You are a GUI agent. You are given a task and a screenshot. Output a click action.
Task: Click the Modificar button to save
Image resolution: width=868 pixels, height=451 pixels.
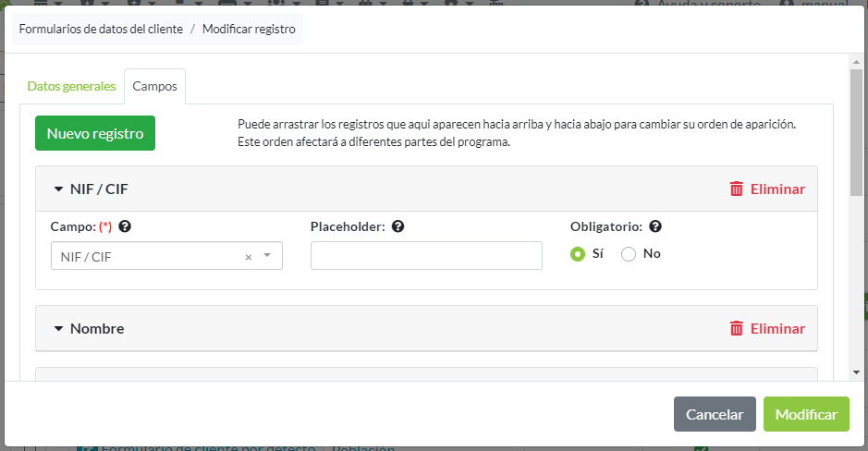(x=806, y=414)
